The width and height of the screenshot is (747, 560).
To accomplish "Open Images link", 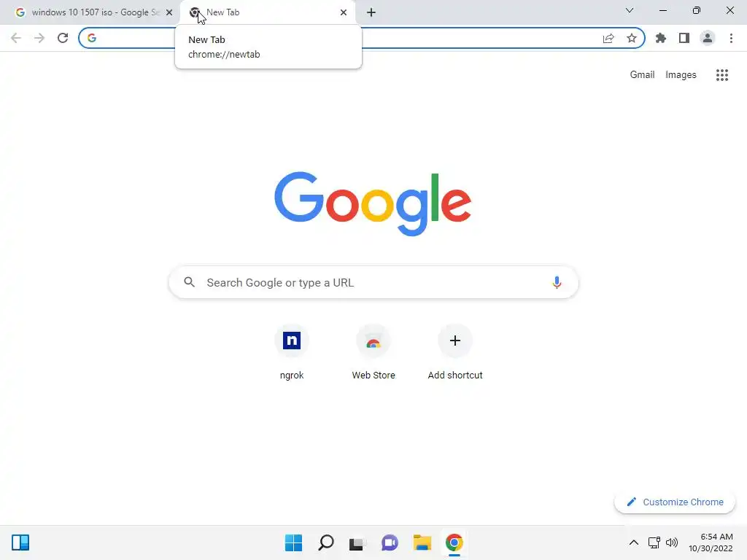I will [681, 75].
